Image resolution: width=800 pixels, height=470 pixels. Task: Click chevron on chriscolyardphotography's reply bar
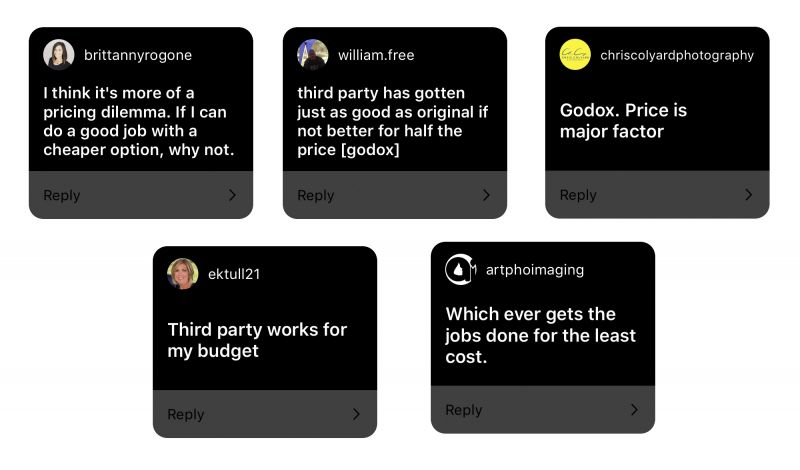(x=748, y=194)
